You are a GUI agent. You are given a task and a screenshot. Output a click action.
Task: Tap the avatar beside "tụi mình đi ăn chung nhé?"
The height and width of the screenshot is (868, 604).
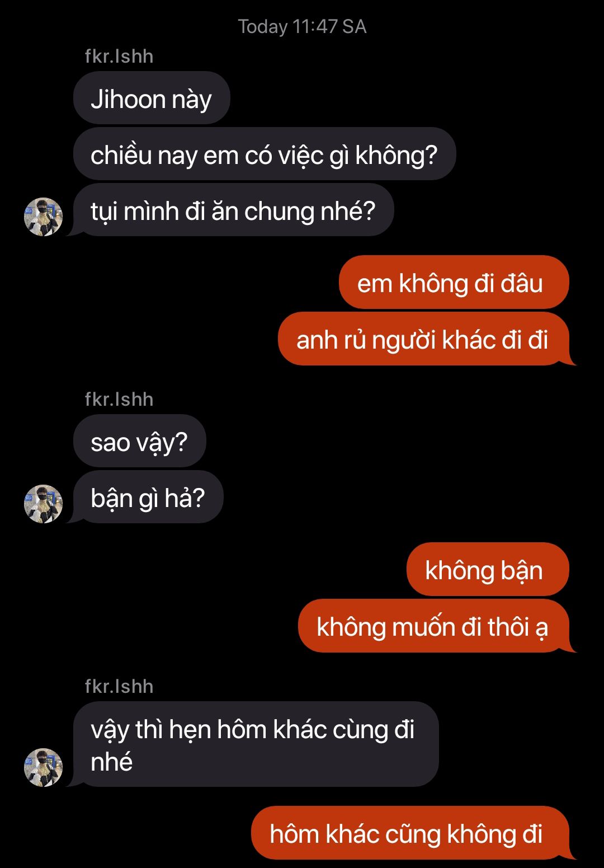point(43,217)
